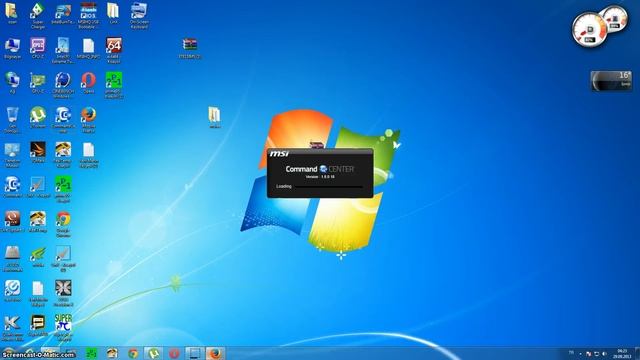Launch the uTorrent shortcut on the desktop
The image size is (640, 360).
pos(38,118)
